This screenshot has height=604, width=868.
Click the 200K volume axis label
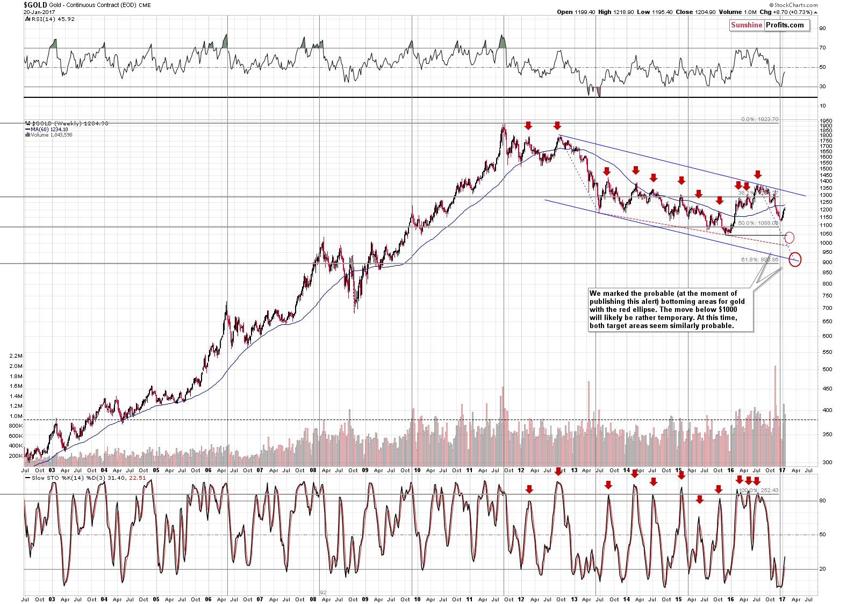16,456
